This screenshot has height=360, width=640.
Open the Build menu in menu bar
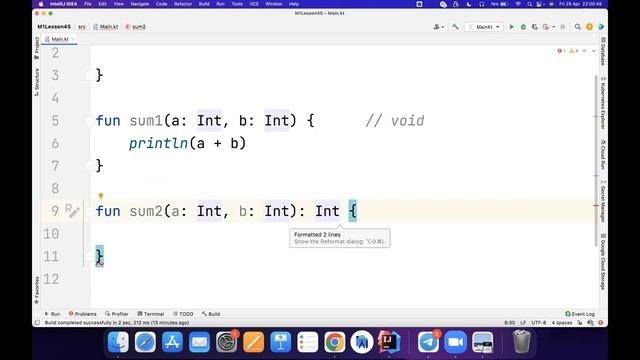(204, 4)
